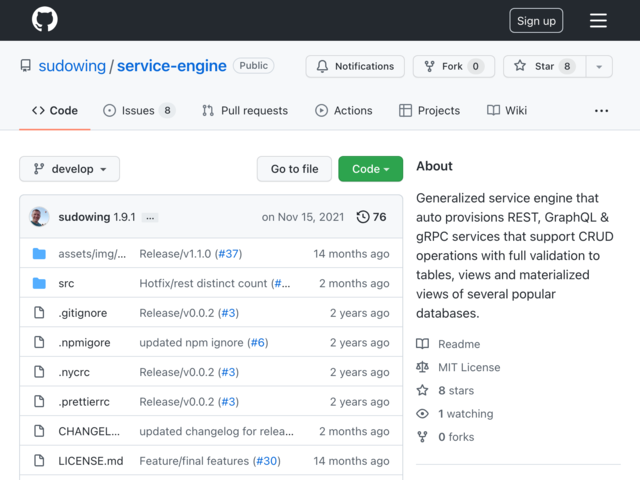Open updated changelog for relea... commit
Screen dimensions: 640x480
[x=216, y=431]
